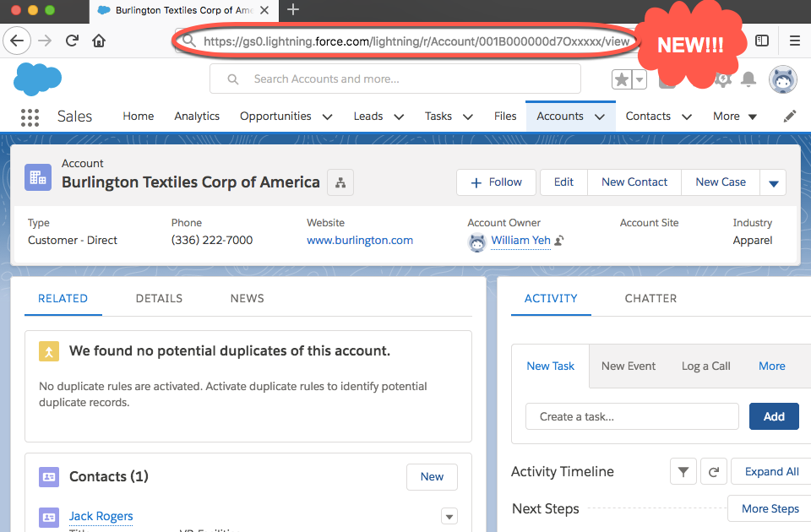Screen dimensions: 811x532
Task: Open the Jack Rogers contact link
Action: click(101, 516)
